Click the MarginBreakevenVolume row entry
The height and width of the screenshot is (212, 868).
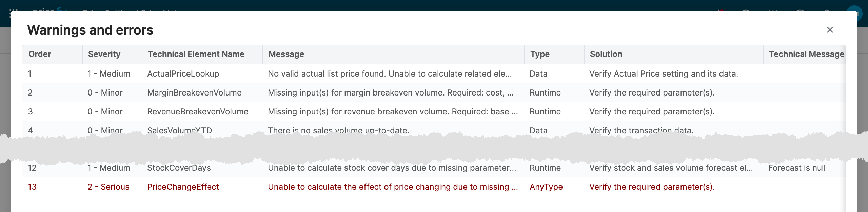click(194, 93)
